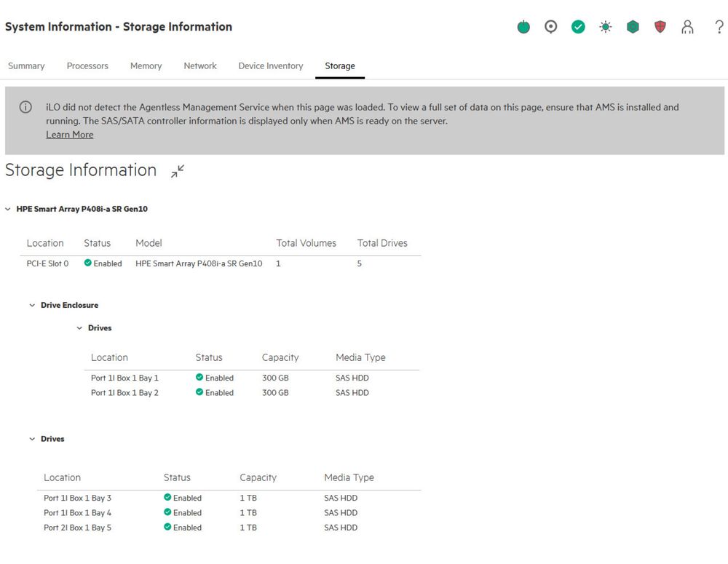This screenshot has height=564, width=728.
Task: Open help with the question mark icon
Action: (719, 26)
